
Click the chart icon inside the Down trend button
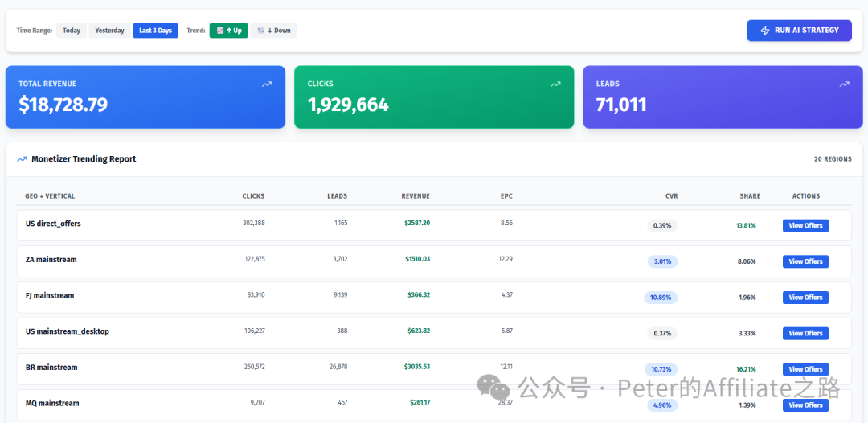[260, 31]
